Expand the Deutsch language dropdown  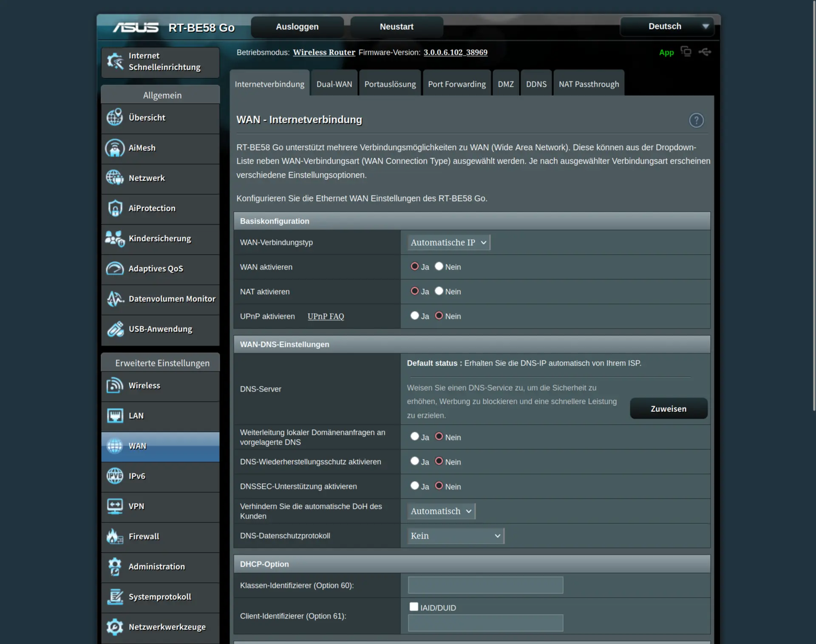[x=667, y=26]
